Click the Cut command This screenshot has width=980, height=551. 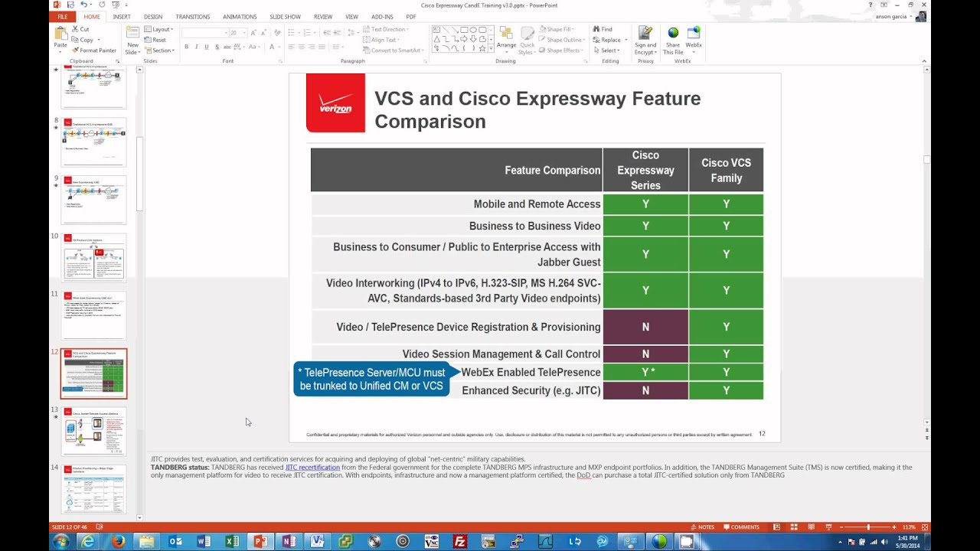(x=80, y=29)
